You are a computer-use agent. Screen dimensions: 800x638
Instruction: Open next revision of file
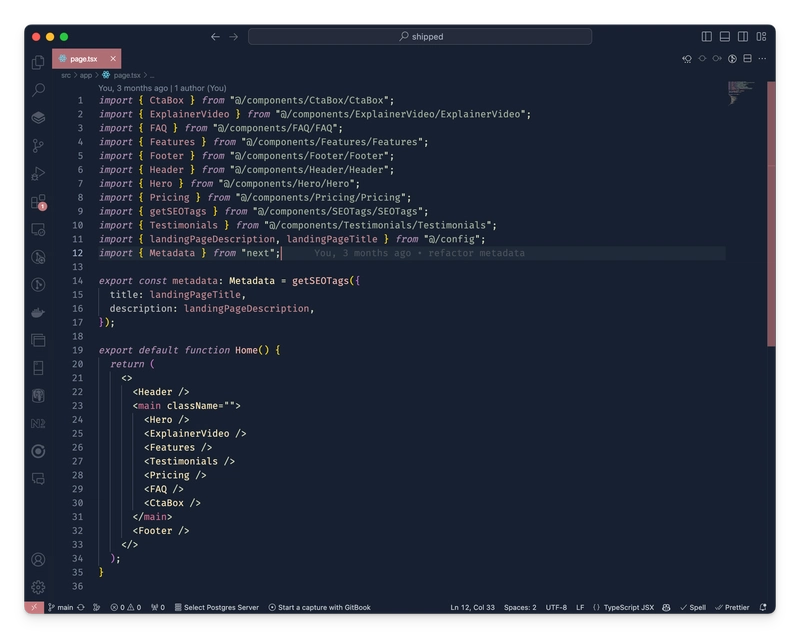(717, 59)
